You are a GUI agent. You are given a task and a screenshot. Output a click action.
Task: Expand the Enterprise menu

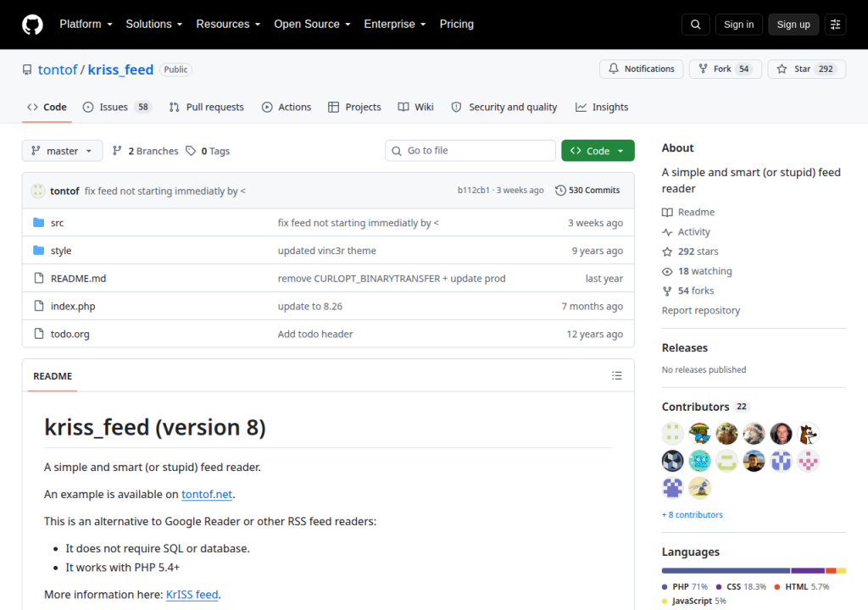click(x=395, y=25)
